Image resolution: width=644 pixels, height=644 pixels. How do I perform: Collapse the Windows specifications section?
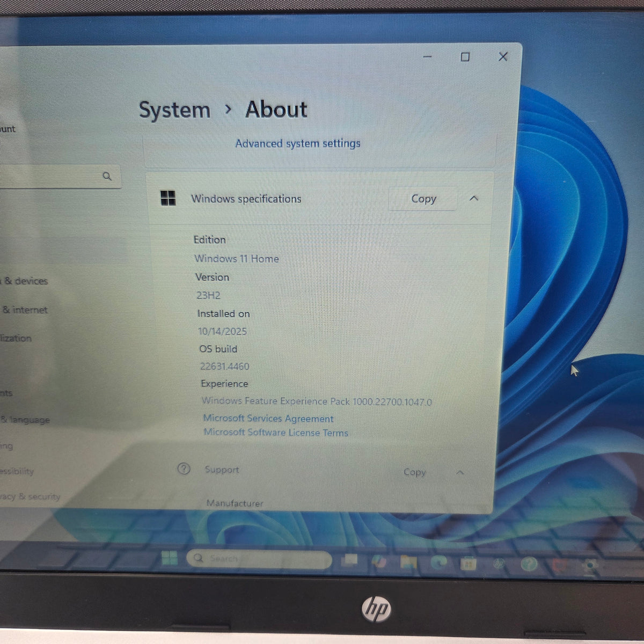[x=474, y=199]
